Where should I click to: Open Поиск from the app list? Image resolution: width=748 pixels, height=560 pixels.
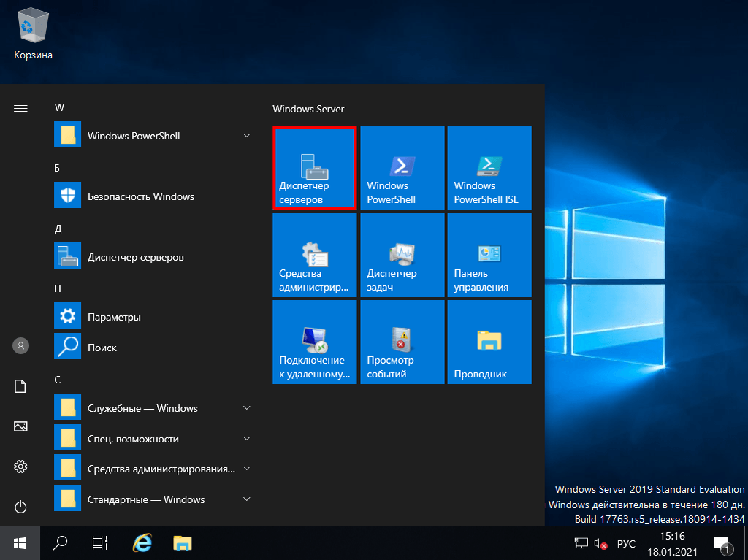pyautogui.click(x=153, y=348)
